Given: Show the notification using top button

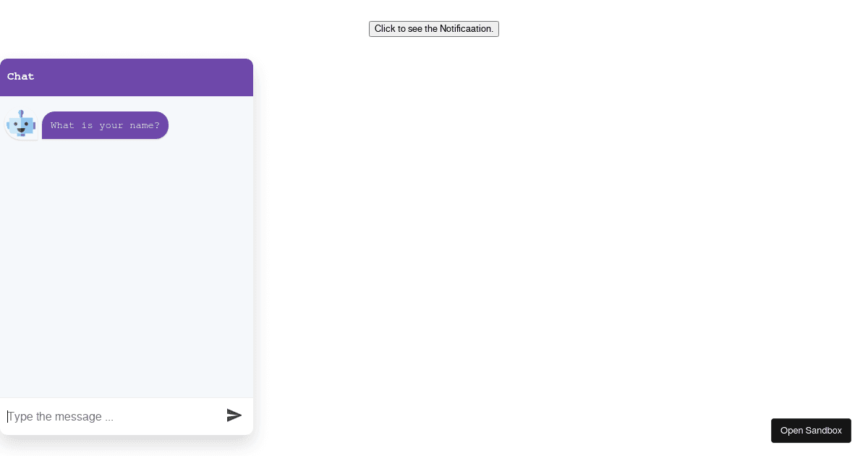Looking at the screenshot, I should tap(433, 29).
